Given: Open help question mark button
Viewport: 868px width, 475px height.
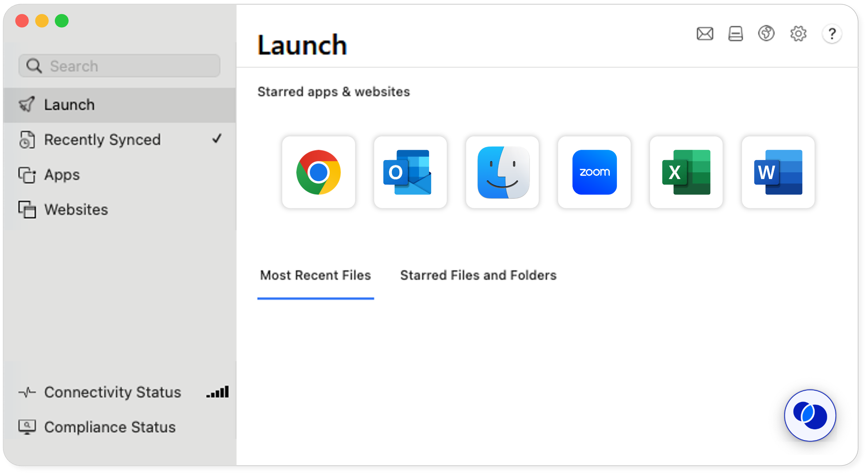Looking at the screenshot, I should tap(832, 34).
